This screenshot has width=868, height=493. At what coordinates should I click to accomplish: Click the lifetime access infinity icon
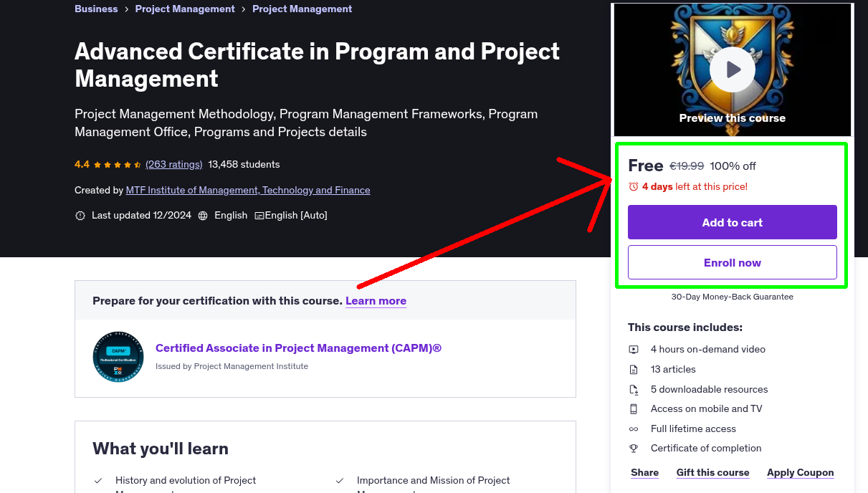coord(634,429)
